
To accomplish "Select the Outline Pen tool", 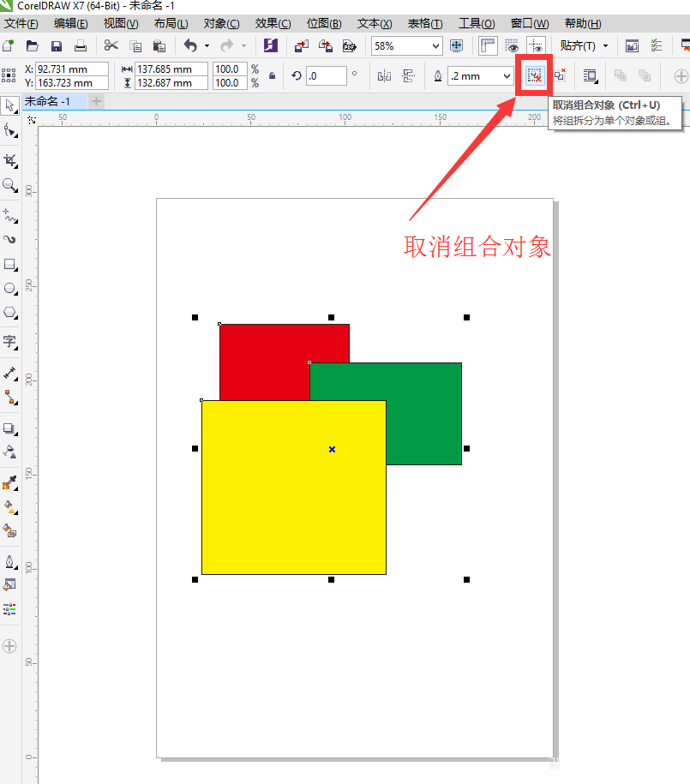I will coord(10,561).
